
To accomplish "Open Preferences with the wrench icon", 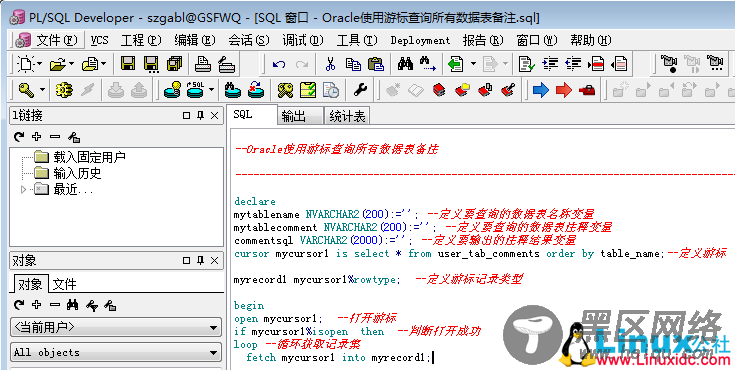I will (360, 89).
